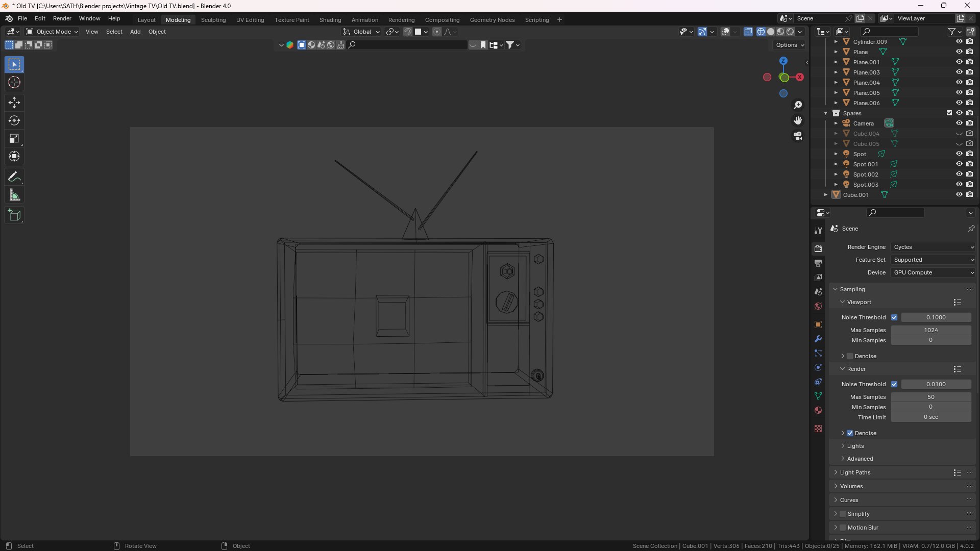This screenshot has width=980, height=551.
Task: Open the viewport View menu
Action: 92,32
